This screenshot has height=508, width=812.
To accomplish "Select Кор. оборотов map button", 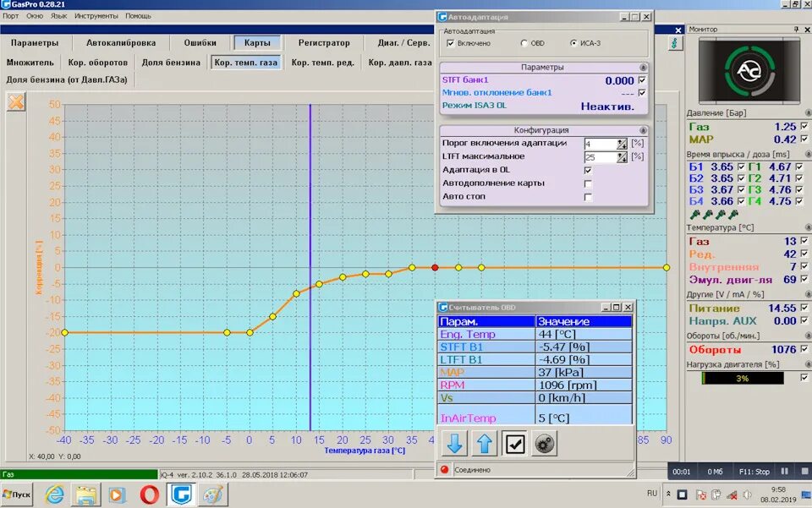I will pyautogui.click(x=98, y=63).
